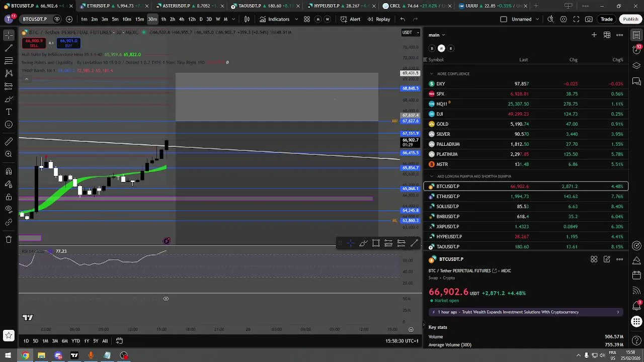The height and width of the screenshot is (362, 644).
Task: Open the object tree layers icon
Action: 636,66
